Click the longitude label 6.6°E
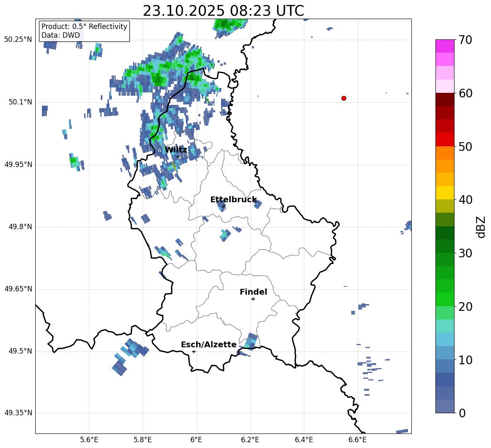This screenshot has width=491, height=448. click(x=357, y=440)
